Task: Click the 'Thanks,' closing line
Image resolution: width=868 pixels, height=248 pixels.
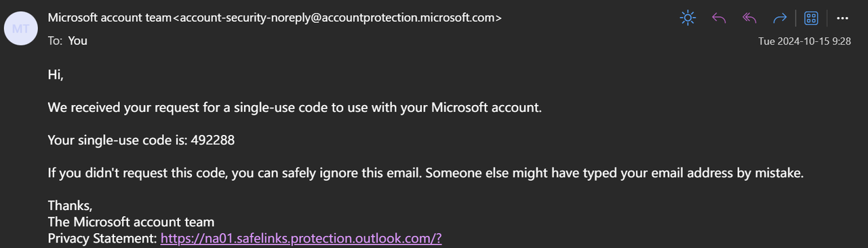Action: pyautogui.click(x=70, y=205)
